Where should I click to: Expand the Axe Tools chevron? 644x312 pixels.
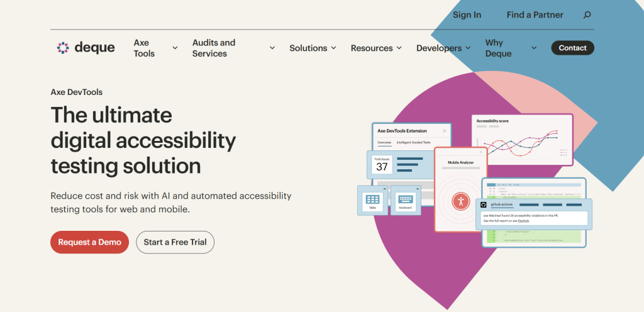pos(175,48)
